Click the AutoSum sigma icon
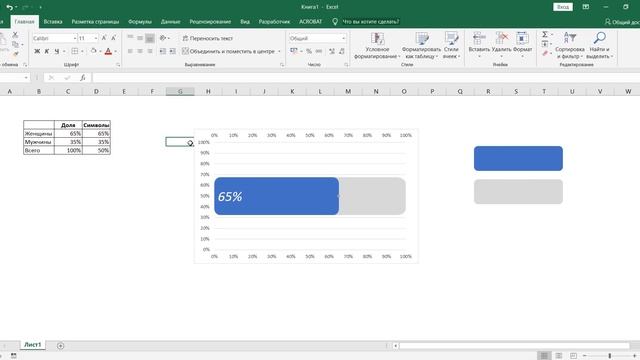Viewport: 640px width, 360px height. 545,35
